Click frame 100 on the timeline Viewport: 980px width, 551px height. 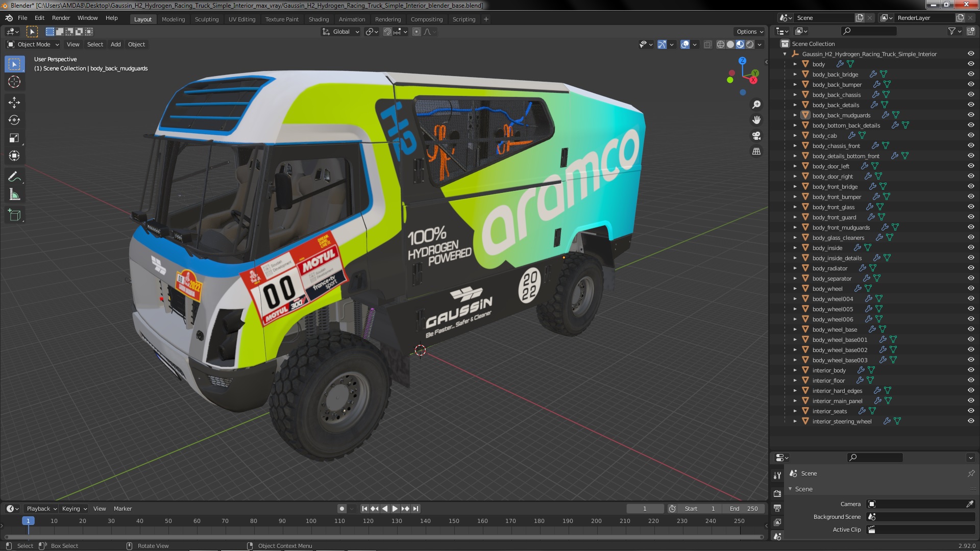[x=311, y=521]
